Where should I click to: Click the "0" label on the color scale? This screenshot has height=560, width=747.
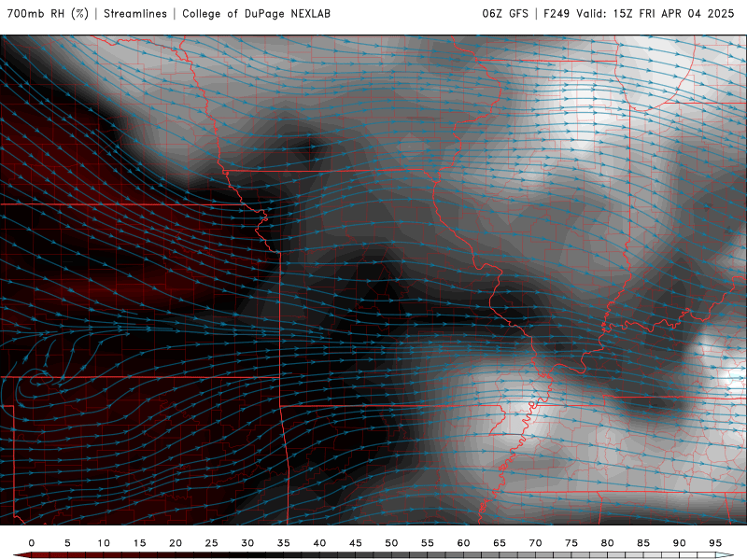32,543
